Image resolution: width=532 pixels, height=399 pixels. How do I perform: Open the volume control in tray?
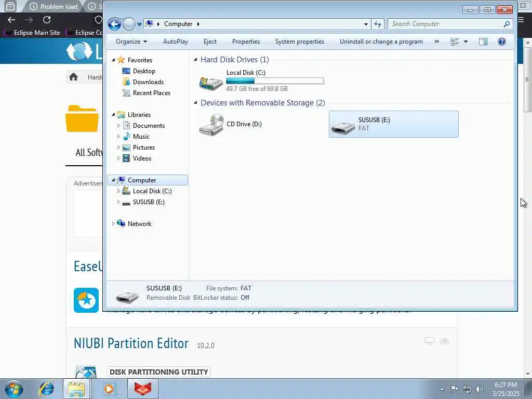[x=480, y=389]
